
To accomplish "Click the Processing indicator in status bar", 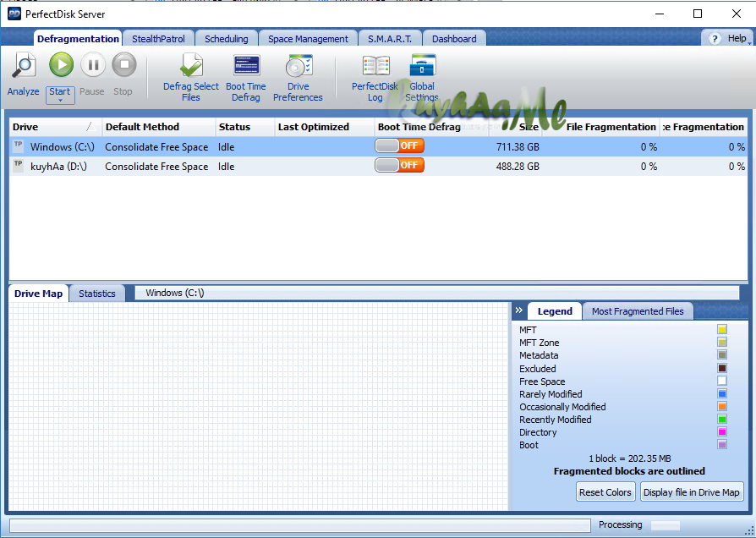I will 620,524.
